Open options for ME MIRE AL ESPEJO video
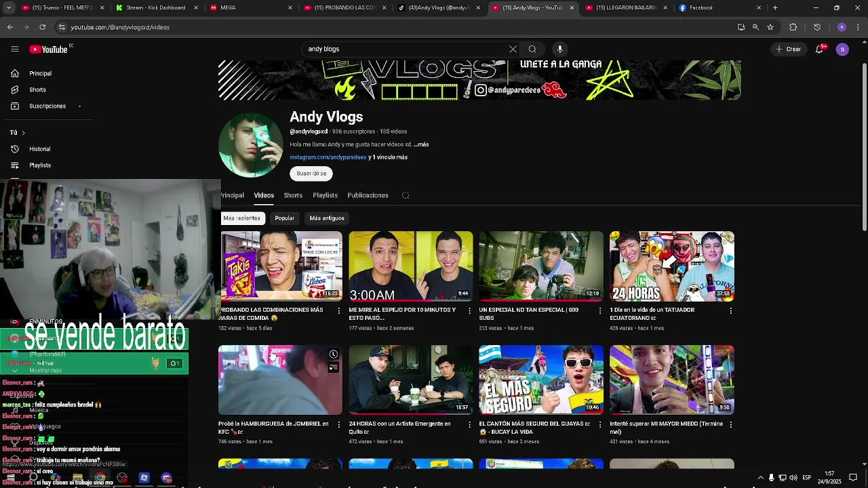The height and width of the screenshot is (488, 868). tap(469, 310)
